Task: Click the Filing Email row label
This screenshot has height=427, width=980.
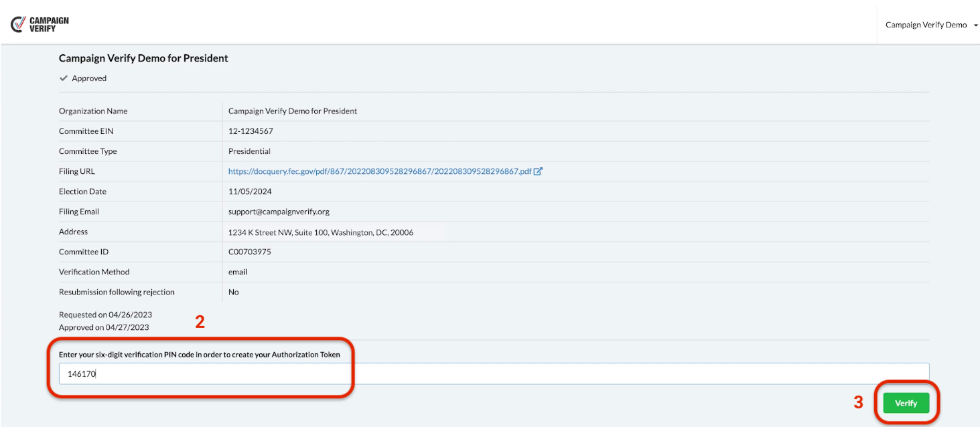Action: pyautogui.click(x=79, y=211)
